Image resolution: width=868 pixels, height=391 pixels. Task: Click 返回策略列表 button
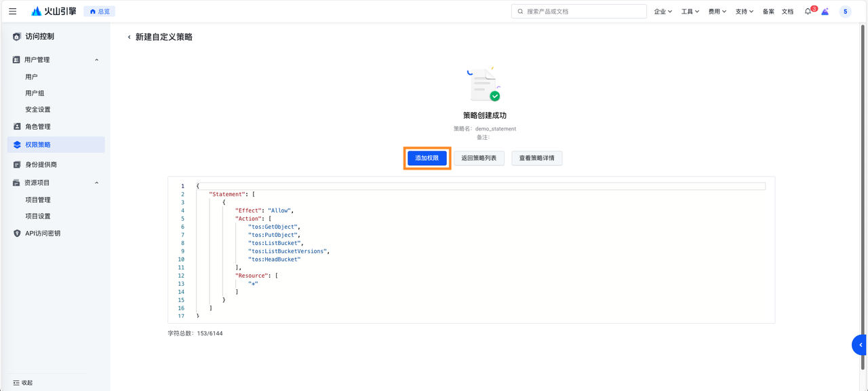click(x=479, y=158)
